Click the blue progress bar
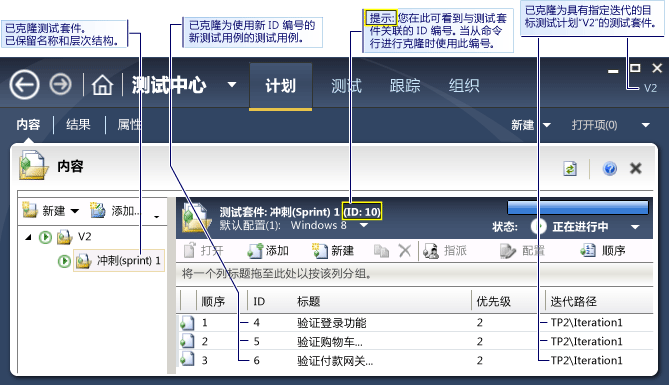Screen dimensions: 669x385 [x=578, y=207]
